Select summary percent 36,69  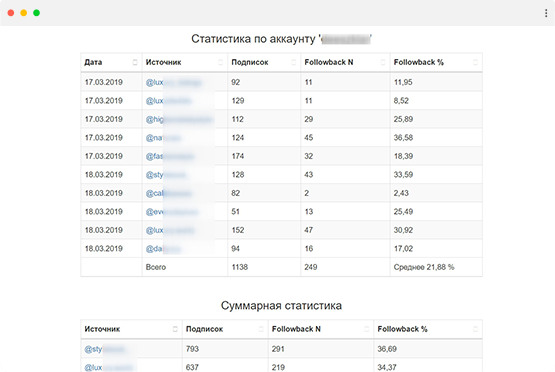[x=387, y=349]
